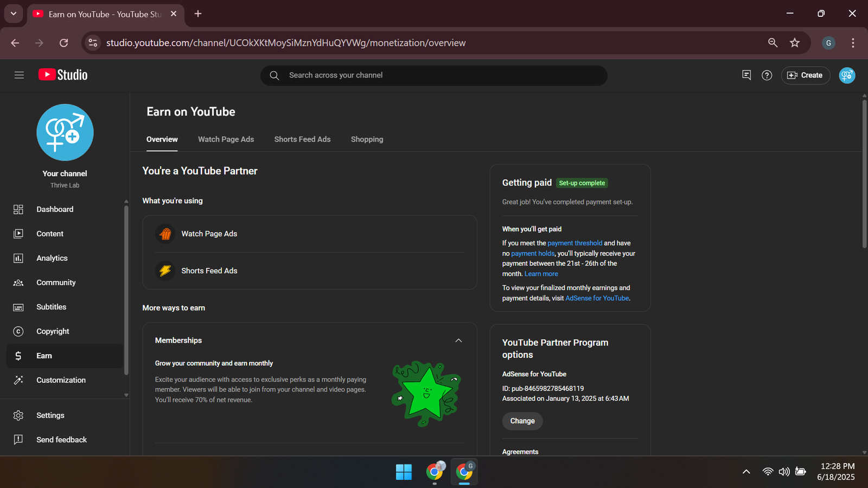The height and width of the screenshot is (488, 868).
Task: Reload the page with browser refresh icon
Action: click(x=64, y=43)
